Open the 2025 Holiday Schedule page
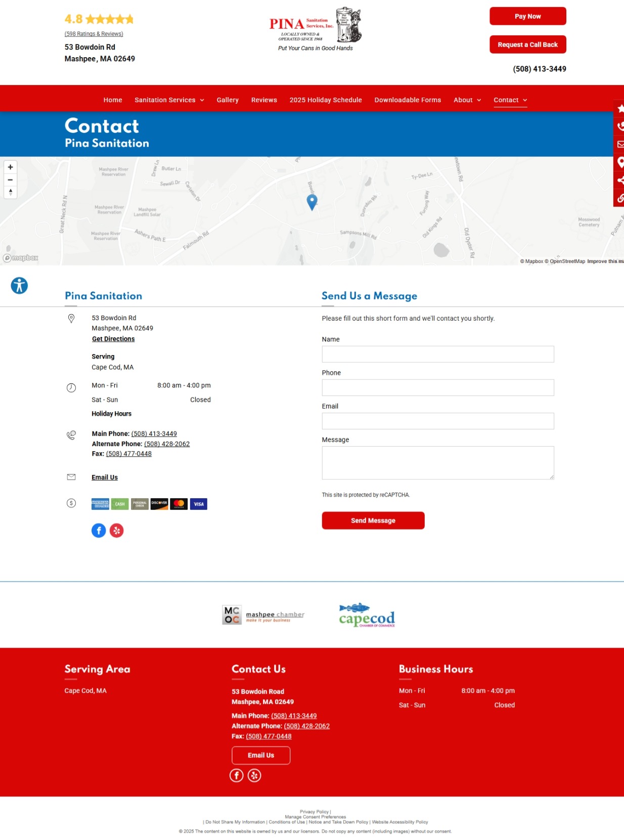624x840 pixels. [x=326, y=100]
